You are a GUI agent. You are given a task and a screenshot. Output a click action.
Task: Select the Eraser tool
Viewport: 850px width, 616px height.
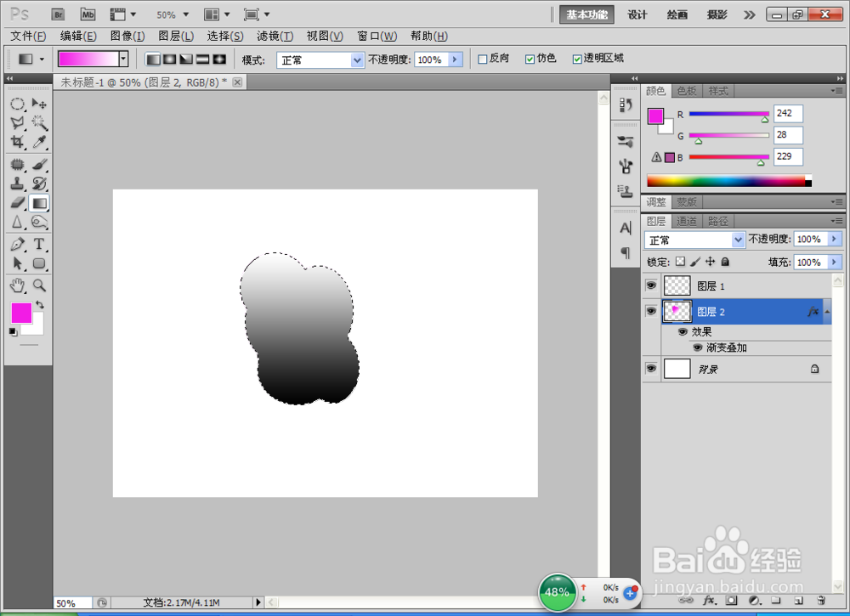coord(17,202)
